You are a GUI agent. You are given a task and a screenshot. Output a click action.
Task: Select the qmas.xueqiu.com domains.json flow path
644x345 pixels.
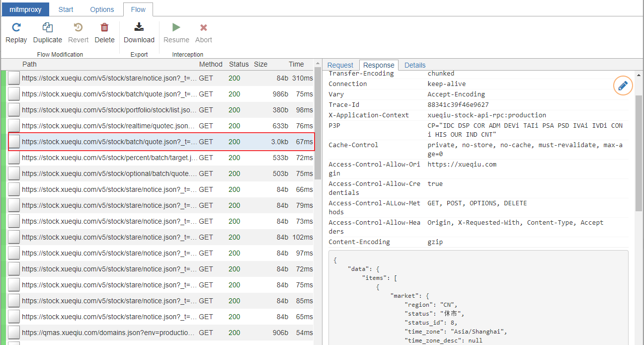click(109, 333)
